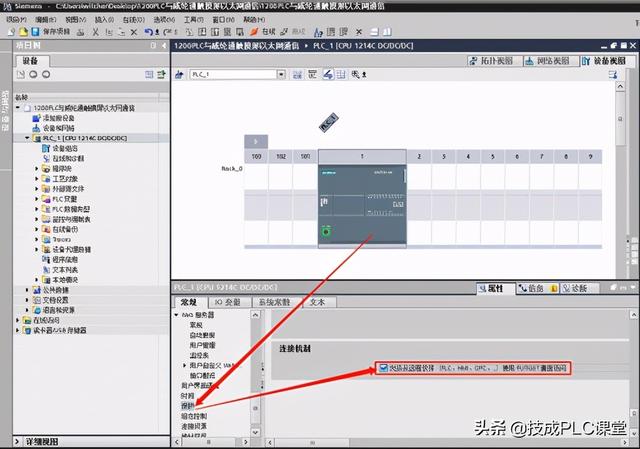
Task: Click the PLC CPU module image in rack slot 1
Action: tap(362, 205)
